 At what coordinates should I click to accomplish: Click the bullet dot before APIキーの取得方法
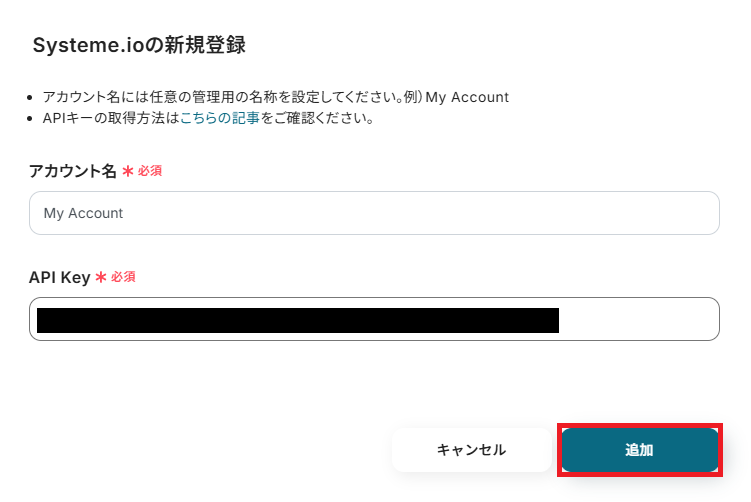point(33,119)
